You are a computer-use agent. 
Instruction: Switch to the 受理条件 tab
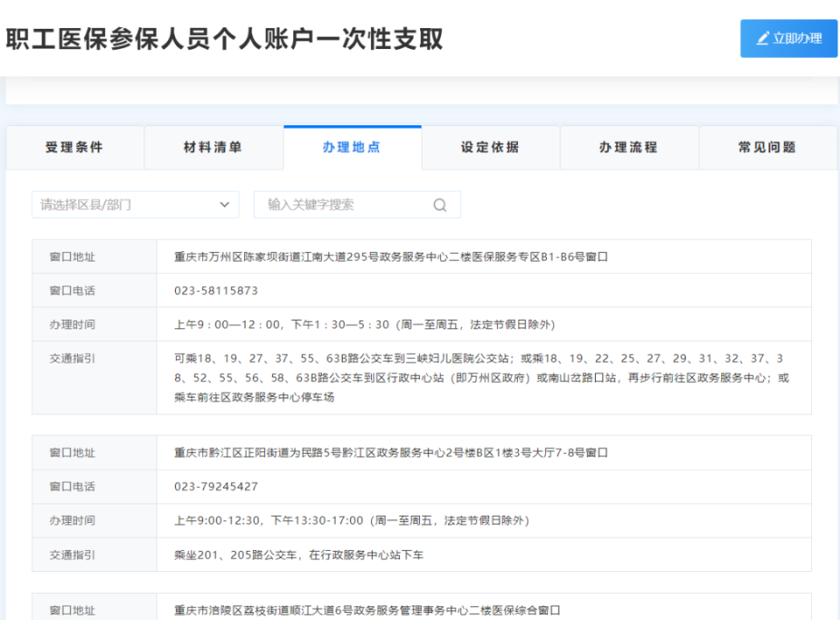click(x=74, y=147)
